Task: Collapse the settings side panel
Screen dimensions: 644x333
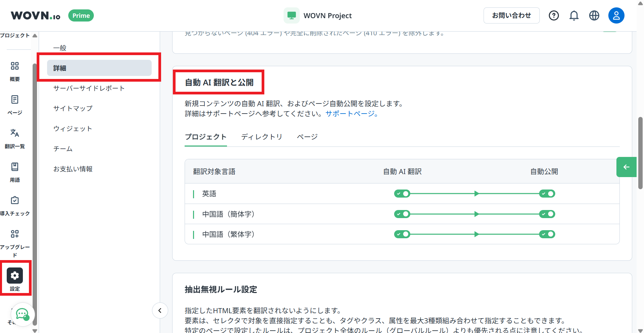Action: 160,310
